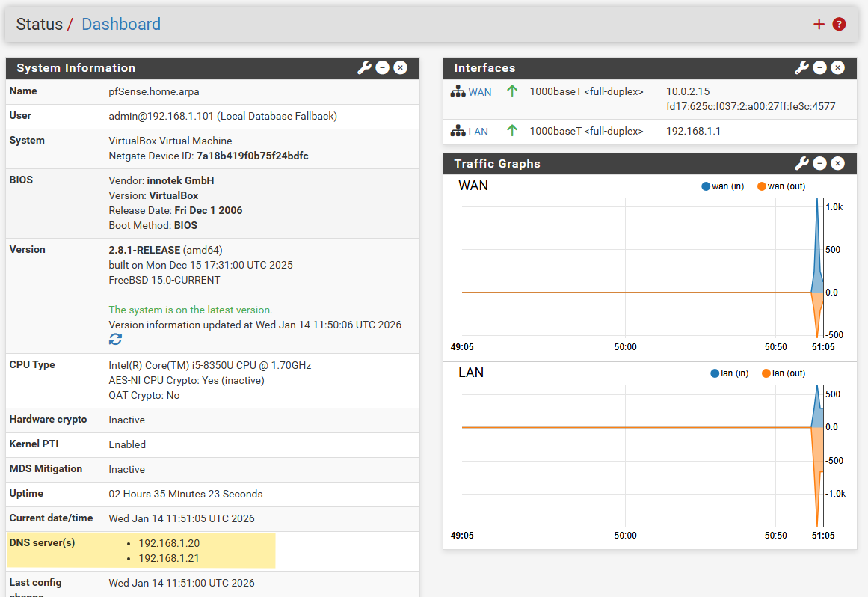868x597 pixels.
Task: Open System Information widget settings wrench
Action: click(364, 68)
